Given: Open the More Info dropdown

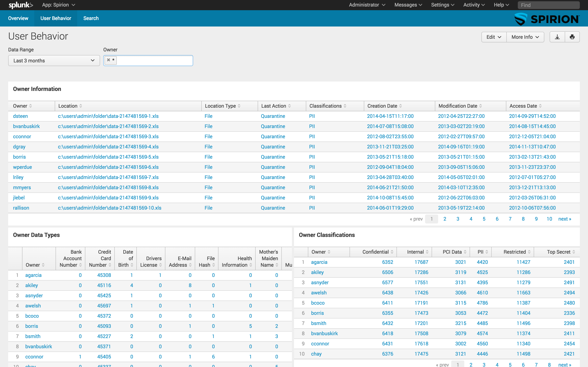Looking at the screenshot, I should (525, 37).
